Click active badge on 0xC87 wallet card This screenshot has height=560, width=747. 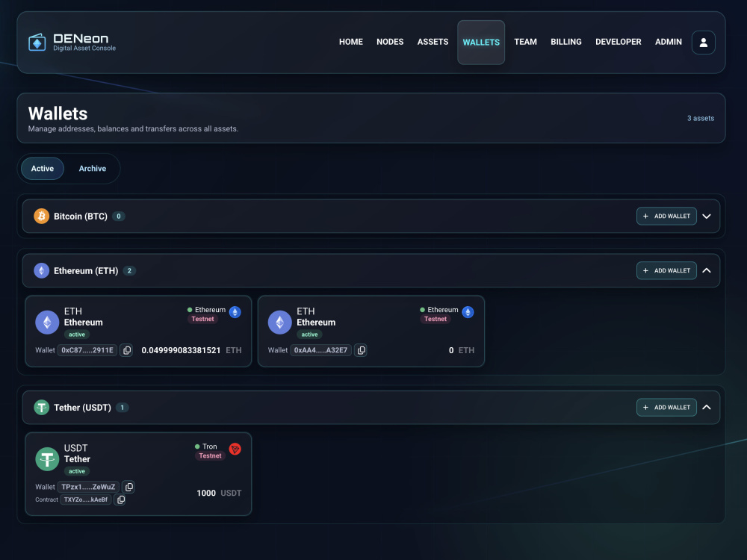click(77, 335)
